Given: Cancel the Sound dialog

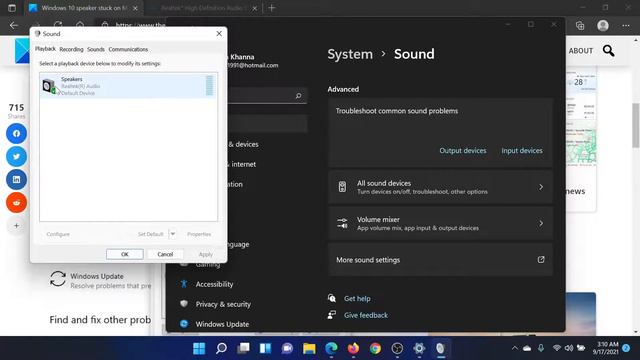Looking at the screenshot, I should click(x=165, y=254).
